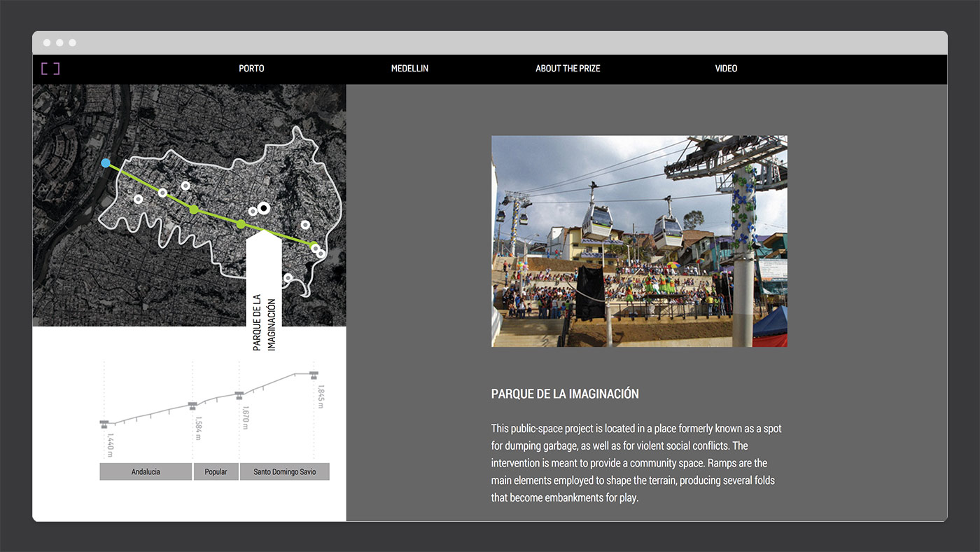Click the purple bracket logo
Screen dimensions: 980x552
(50, 69)
